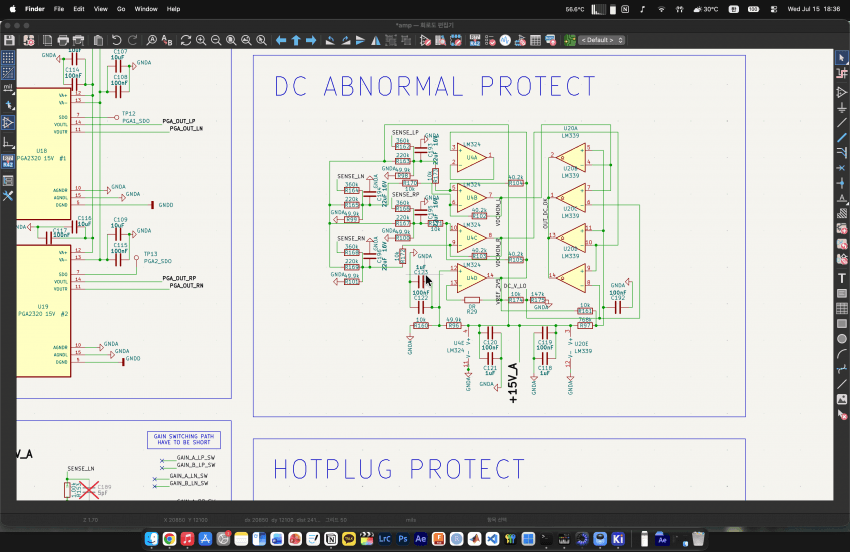Navigate up one sheet level
The image size is (850, 552).
click(296, 40)
